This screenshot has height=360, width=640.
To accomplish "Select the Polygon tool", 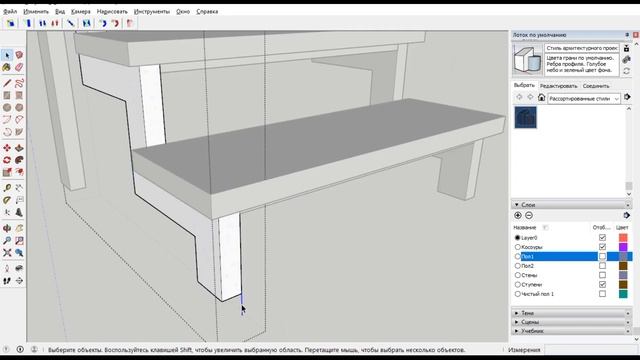I will 19,107.
